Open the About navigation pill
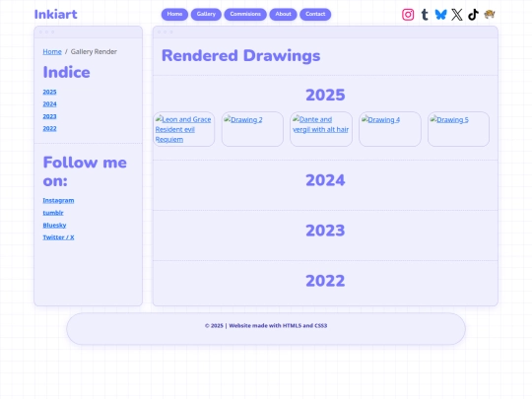Viewport: 532px width, 399px height. coord(283,14)
